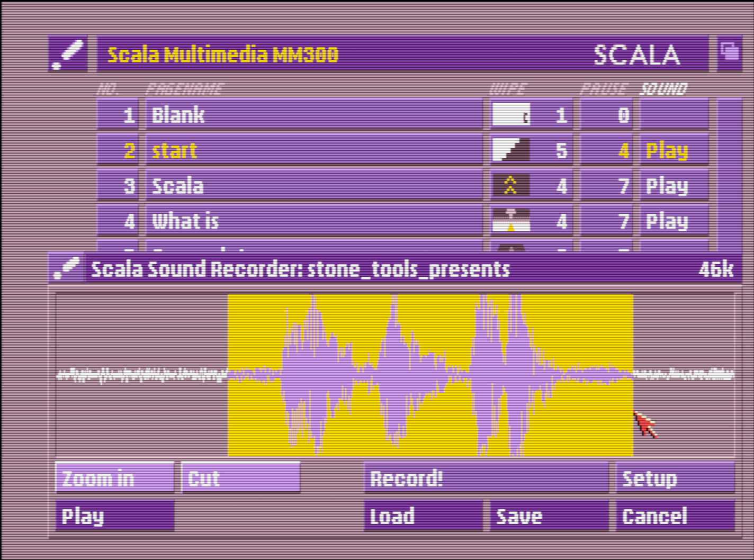754x560 pixels.
Task: Select the wipe icon for the What is page
Action: pos(510,221)
